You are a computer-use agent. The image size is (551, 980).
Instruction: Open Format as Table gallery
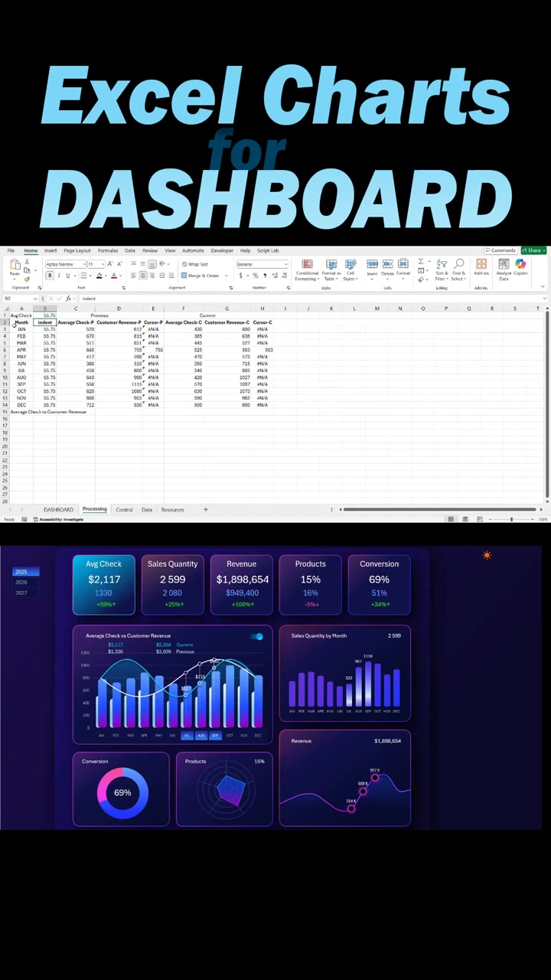tap(331, 269)
